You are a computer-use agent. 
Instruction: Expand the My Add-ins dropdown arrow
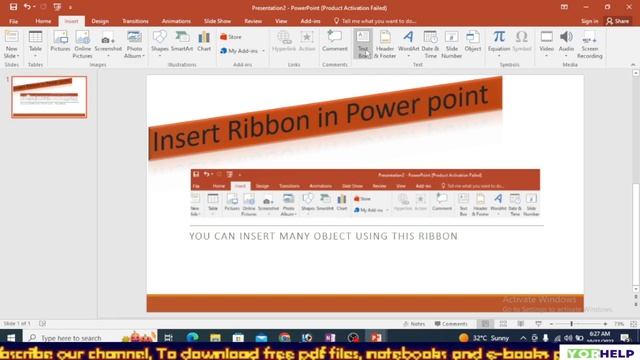pos(264,51)
